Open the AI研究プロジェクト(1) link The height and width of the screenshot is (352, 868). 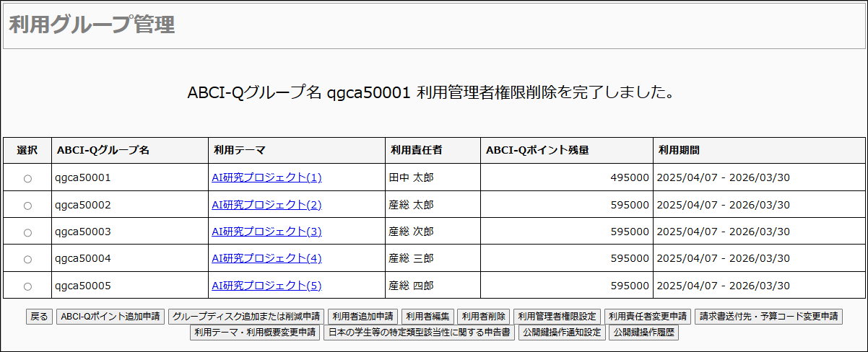[x=266, y=177]
